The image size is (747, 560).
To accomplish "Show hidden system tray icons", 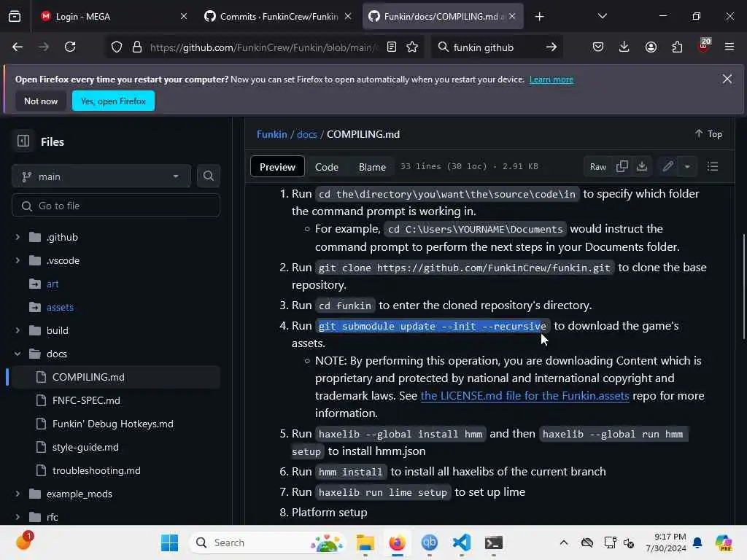I will (564, 542).
